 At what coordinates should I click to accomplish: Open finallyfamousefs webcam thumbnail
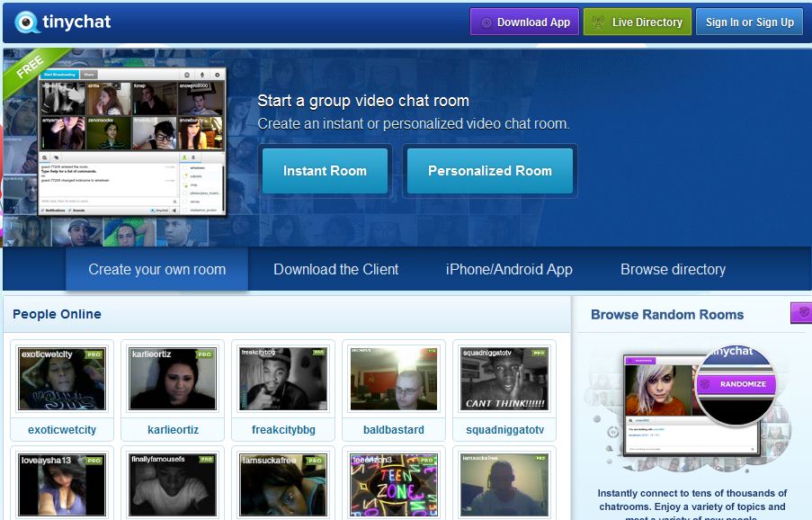point(173,485)
